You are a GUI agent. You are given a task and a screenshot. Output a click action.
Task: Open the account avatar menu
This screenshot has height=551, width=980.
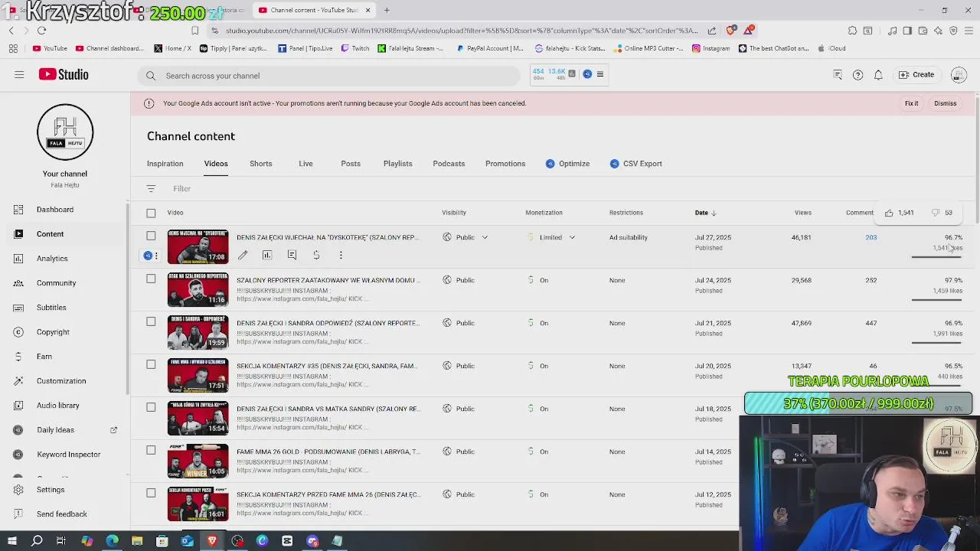tap(958, 75)
